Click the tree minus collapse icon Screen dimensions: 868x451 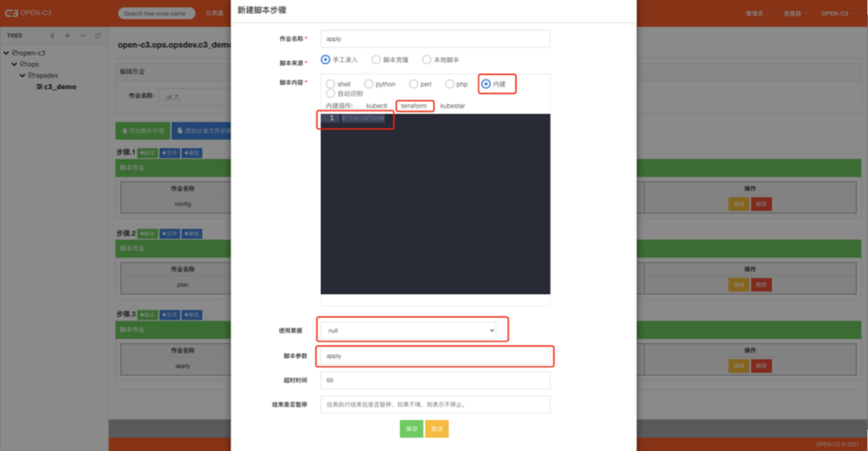point(83,36)
